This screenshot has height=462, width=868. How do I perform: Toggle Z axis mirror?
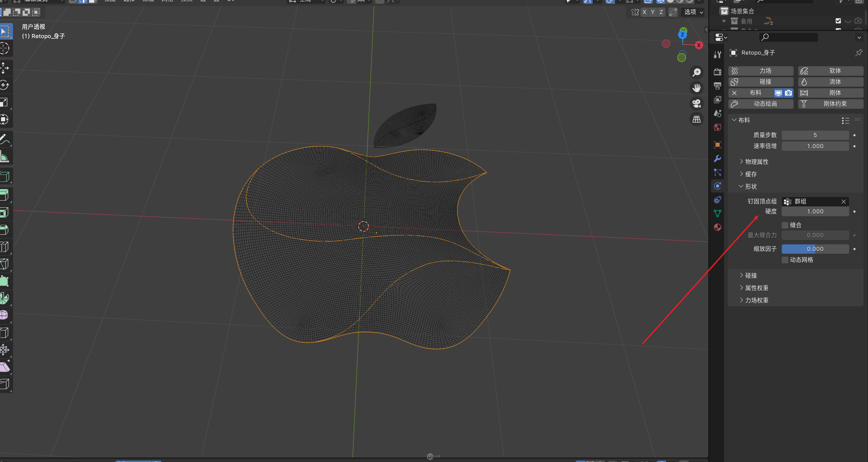[661, 12]
